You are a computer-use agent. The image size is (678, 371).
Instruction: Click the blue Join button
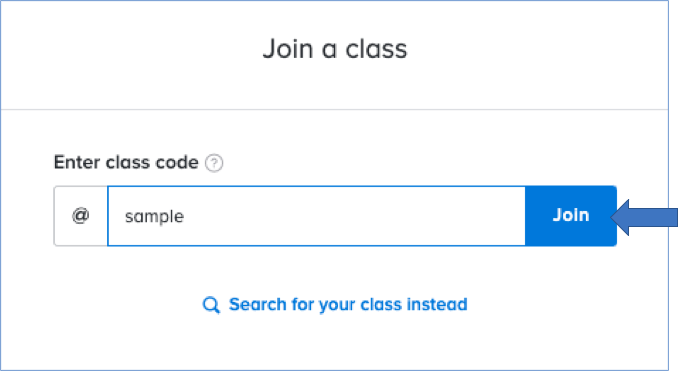click(x=571, y=216)
